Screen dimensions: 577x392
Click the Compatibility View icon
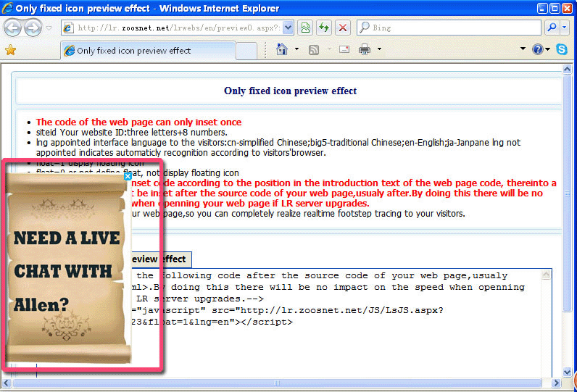point(305,28)
